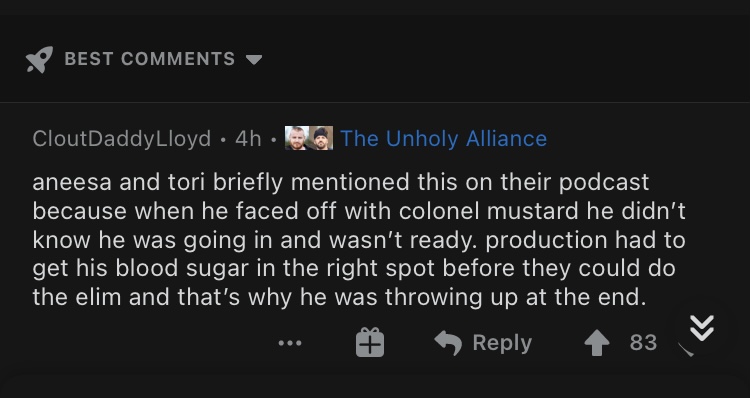
Task: Tap the 83 vote score
Action: coord(643,343)
